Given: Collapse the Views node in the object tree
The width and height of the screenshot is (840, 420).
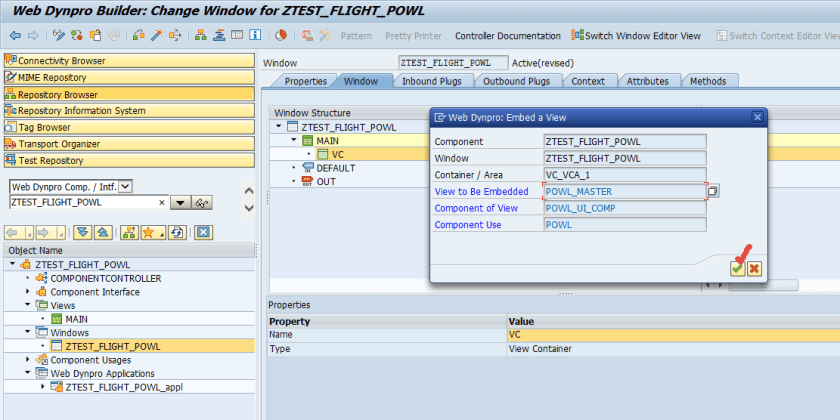Looking at the screenshot, I should coord(28,305).
